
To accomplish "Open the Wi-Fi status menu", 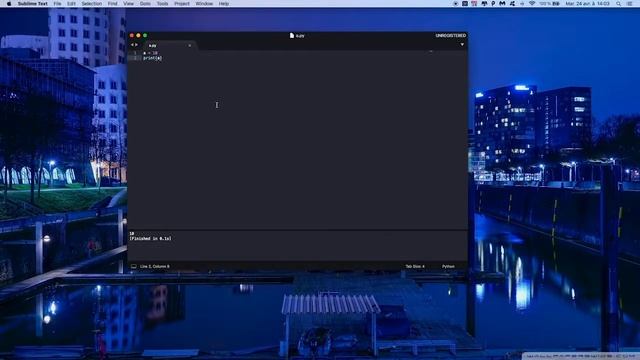I will 532,4.
